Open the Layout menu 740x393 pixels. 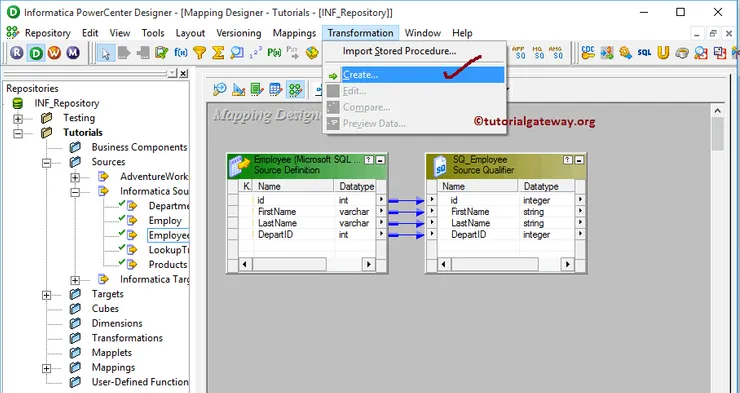[190, 33]
